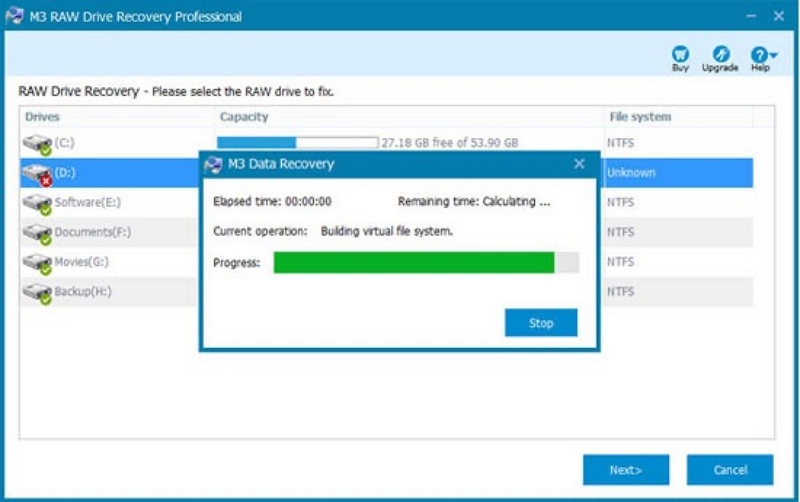
Task: Select the Software(E:) row label
Action: click(88, 202)
